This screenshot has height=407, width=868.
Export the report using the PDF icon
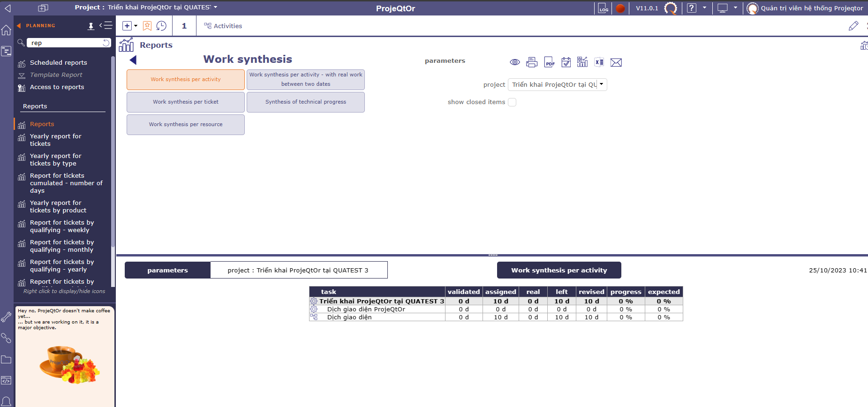549,62
